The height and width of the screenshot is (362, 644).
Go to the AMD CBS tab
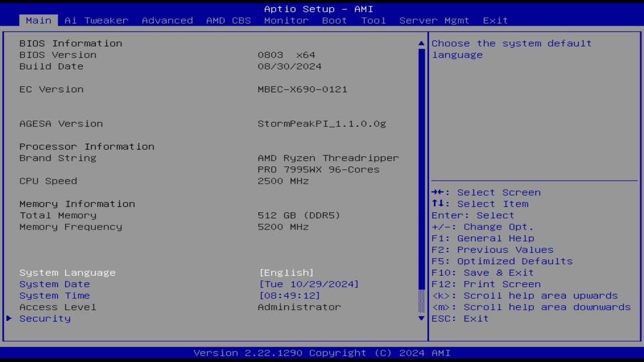pos(228,21)
